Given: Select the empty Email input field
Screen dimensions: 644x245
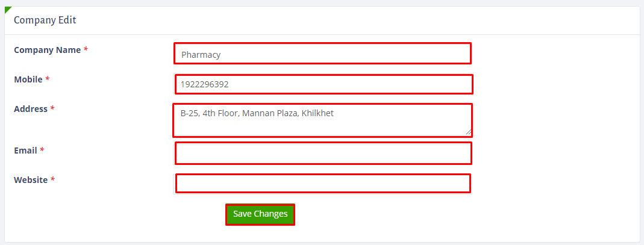Looking at the screenshot, I should pos(323,153).
